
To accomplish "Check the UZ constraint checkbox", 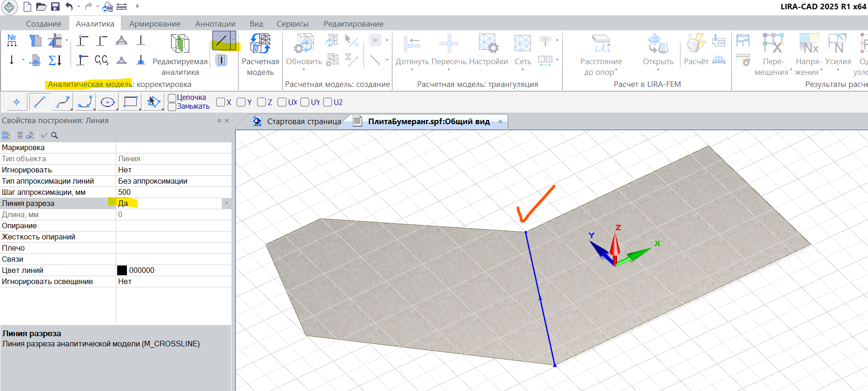I will pos(328,102).
